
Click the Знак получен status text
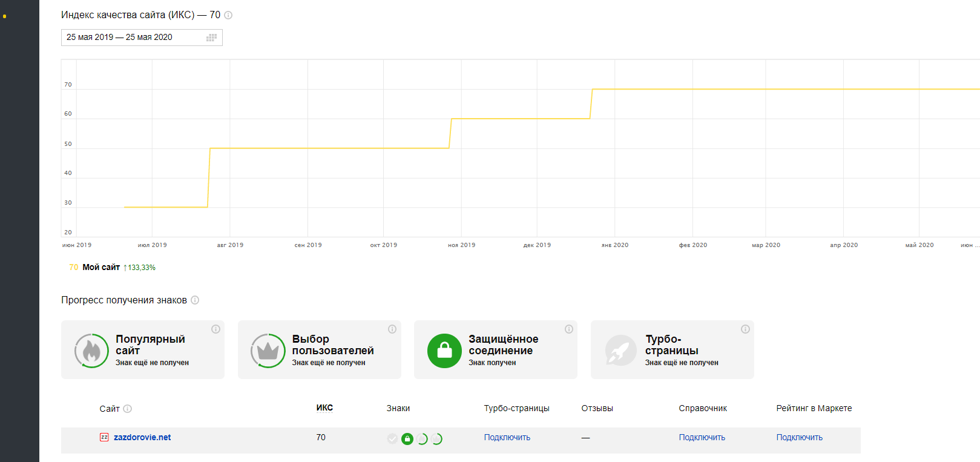coord(492,363)
